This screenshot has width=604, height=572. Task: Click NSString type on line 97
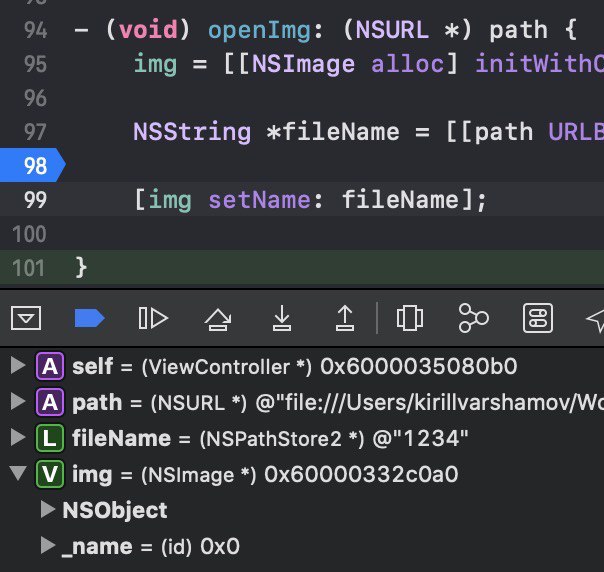pos(192,133)
